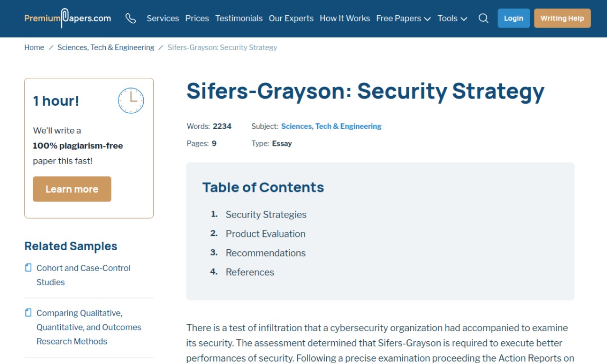
Task: Click the Sifers-Grayson: Security Strategy heading
Action: pyautogui.click(x=365, y=91)
